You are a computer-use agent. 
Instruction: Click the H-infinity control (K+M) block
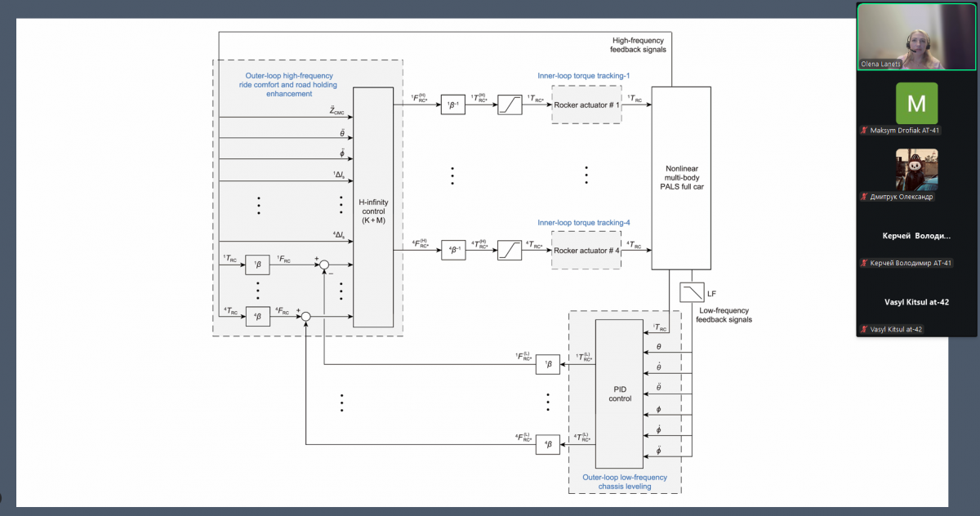tap(372, 206)
